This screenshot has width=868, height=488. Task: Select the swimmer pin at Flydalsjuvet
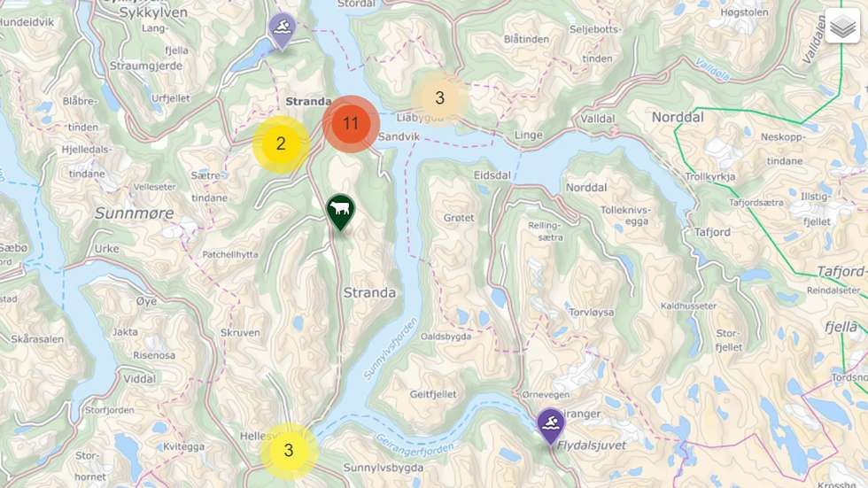tap(551, 426)
